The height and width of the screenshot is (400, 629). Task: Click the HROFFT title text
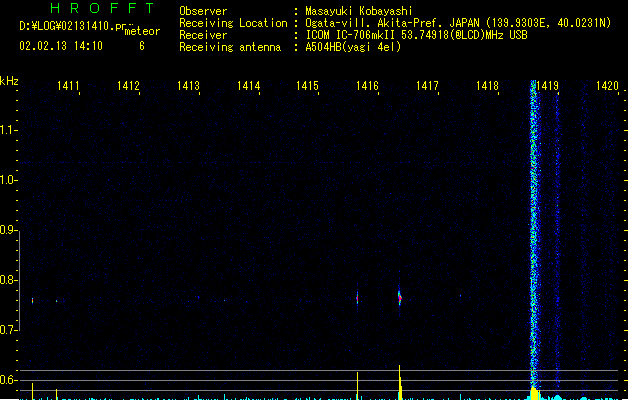tap(102, 8)
